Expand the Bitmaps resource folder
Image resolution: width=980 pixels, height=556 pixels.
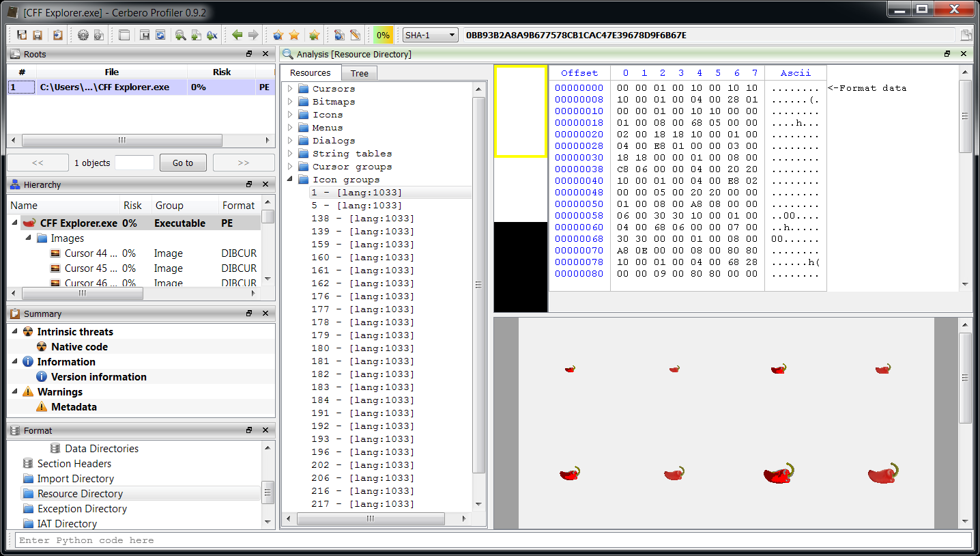pyautogui.click(x=289, y=102)
